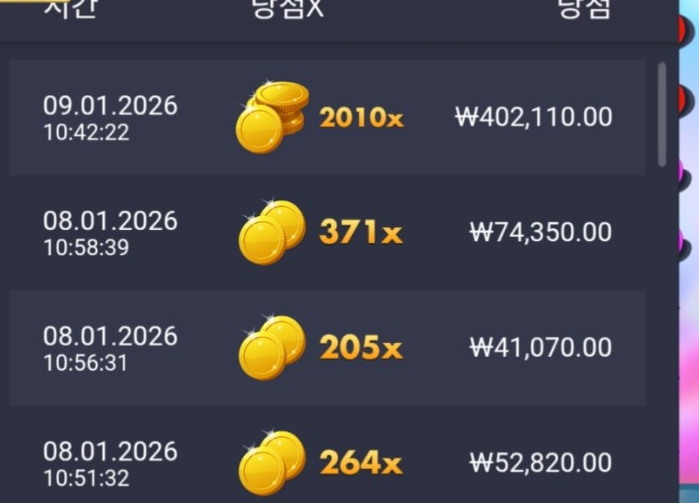Sort by the 당첨X column header
Screen dimensions: 699x503
(x=288, y=9)
